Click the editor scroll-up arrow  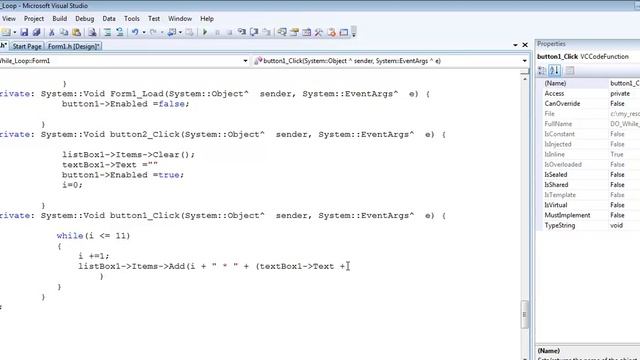point(524,79)
